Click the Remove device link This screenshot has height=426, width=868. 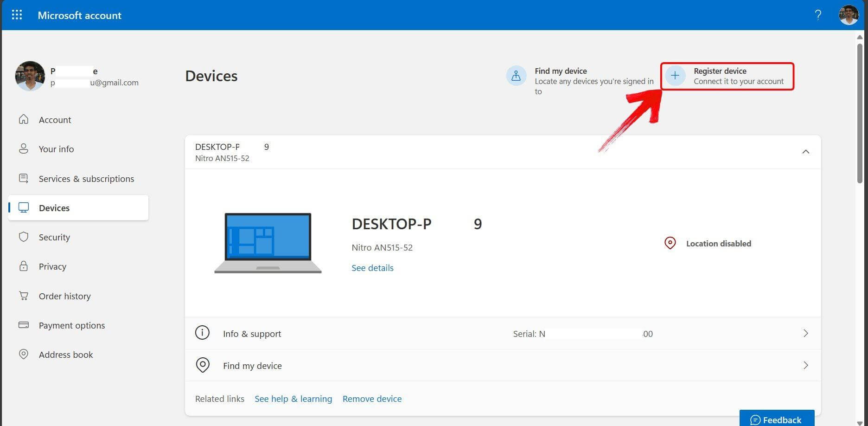(372, 399)
